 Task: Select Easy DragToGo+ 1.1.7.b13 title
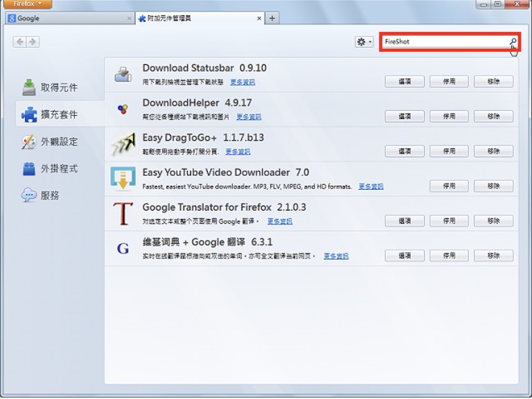[203, 137]
